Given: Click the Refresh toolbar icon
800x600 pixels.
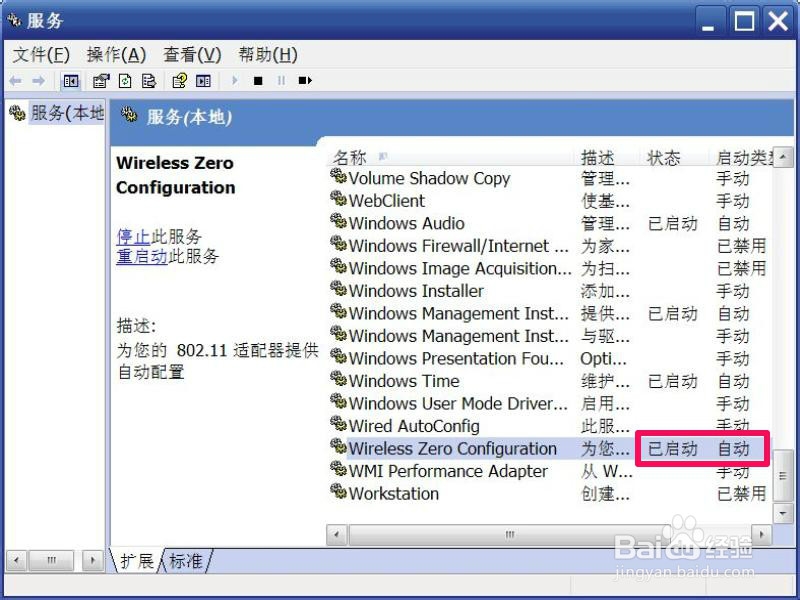Looking at the screenshot, I should click(x=125, y=81).
